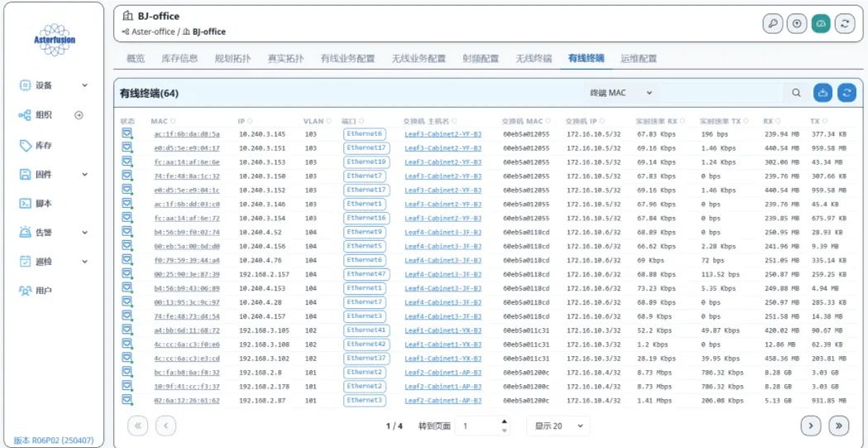Click the wrench tool icon in header
Image resolution: width=868 pixels, height=448 pixels.
[x=773, y=24]
